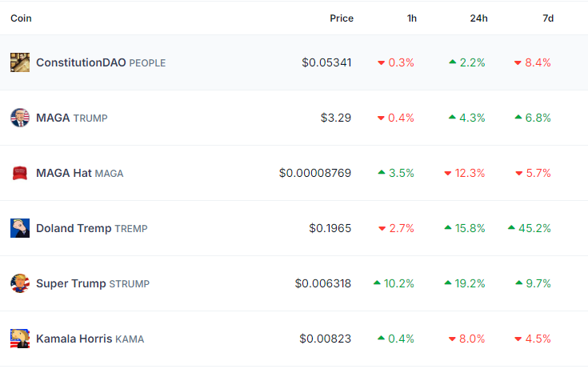Click MAGA TRUMP price $3.29
This screenshot has height=381, width=588.
(335, 118)
